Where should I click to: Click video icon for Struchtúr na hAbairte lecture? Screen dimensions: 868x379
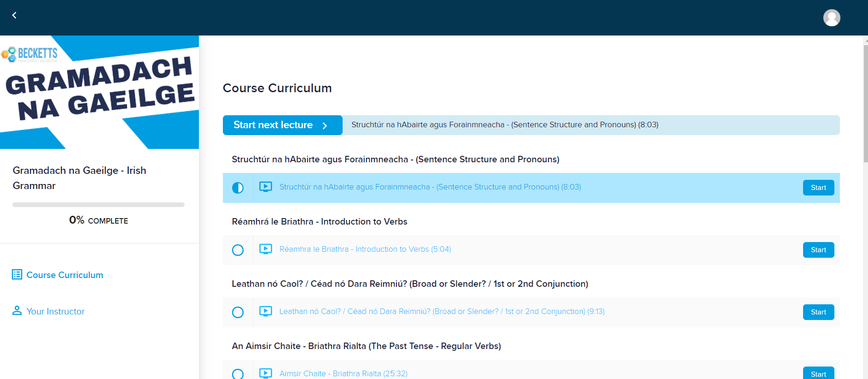tap(266, 187)
